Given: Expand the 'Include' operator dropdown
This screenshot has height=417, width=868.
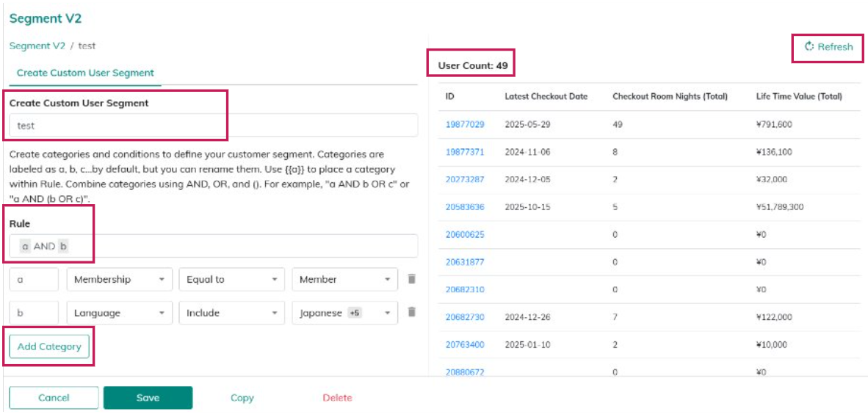Looking at the screenshot, I should point(231,313).
